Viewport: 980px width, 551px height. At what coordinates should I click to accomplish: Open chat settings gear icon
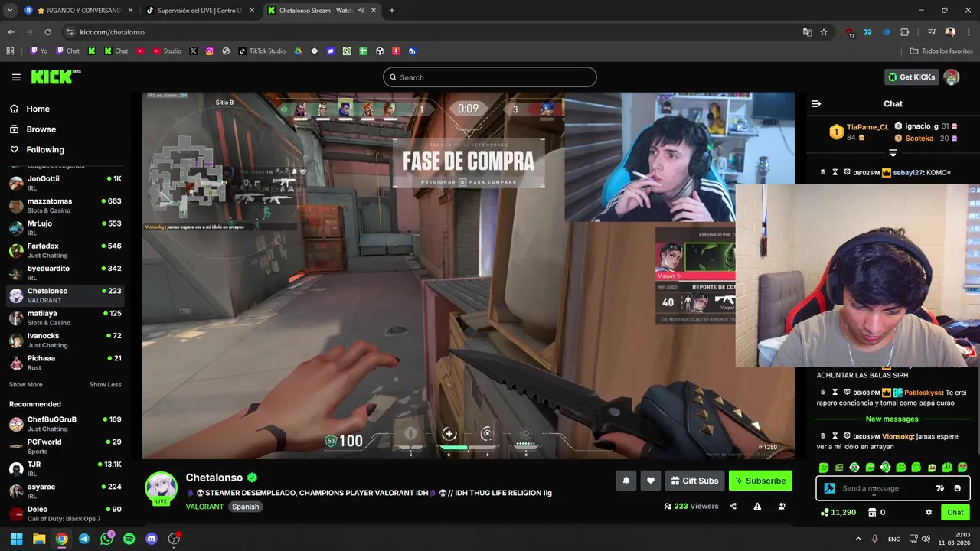click(x=929, y=512)
